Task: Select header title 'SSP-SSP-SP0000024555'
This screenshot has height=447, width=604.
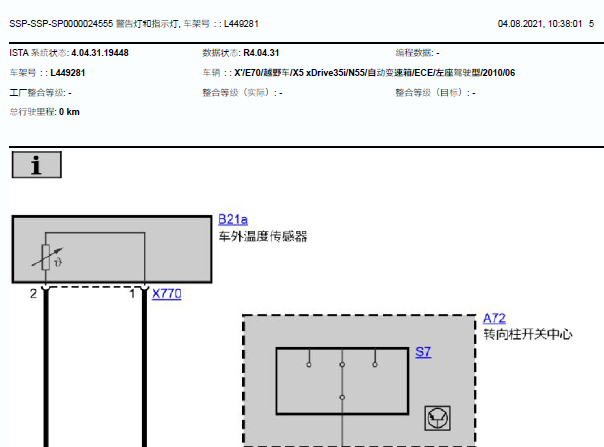Action: (61, 24)
